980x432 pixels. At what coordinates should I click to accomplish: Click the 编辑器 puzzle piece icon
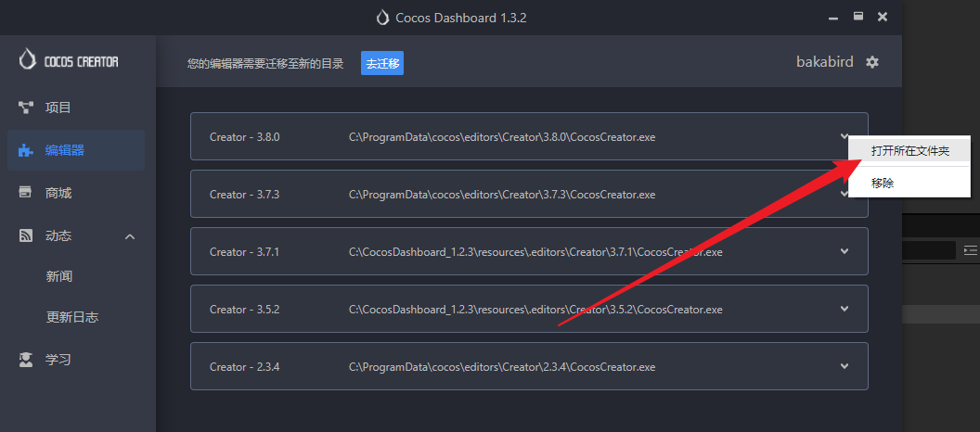coord(26,150)
